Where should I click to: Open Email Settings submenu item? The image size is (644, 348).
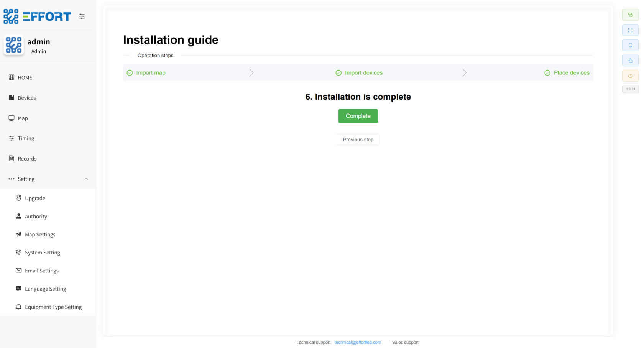[x=42, y=271]
